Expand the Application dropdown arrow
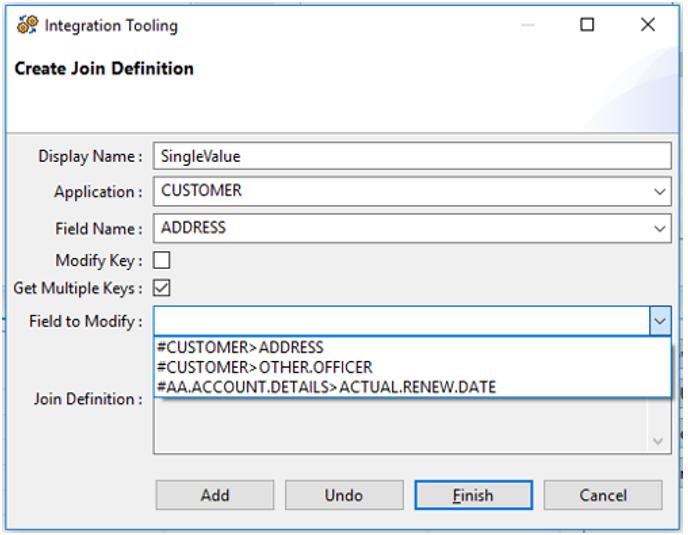The height and width of the screenshot is (535, 688). 659,191
